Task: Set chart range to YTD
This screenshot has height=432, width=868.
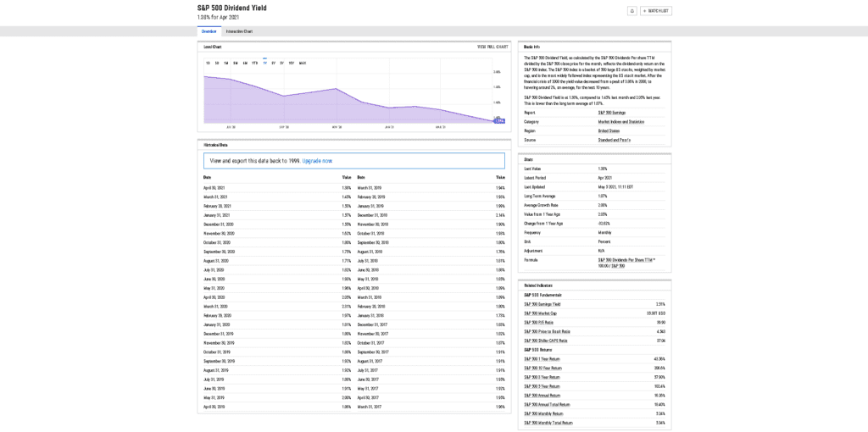Action: pyautogui.click(x=254, y=63)
